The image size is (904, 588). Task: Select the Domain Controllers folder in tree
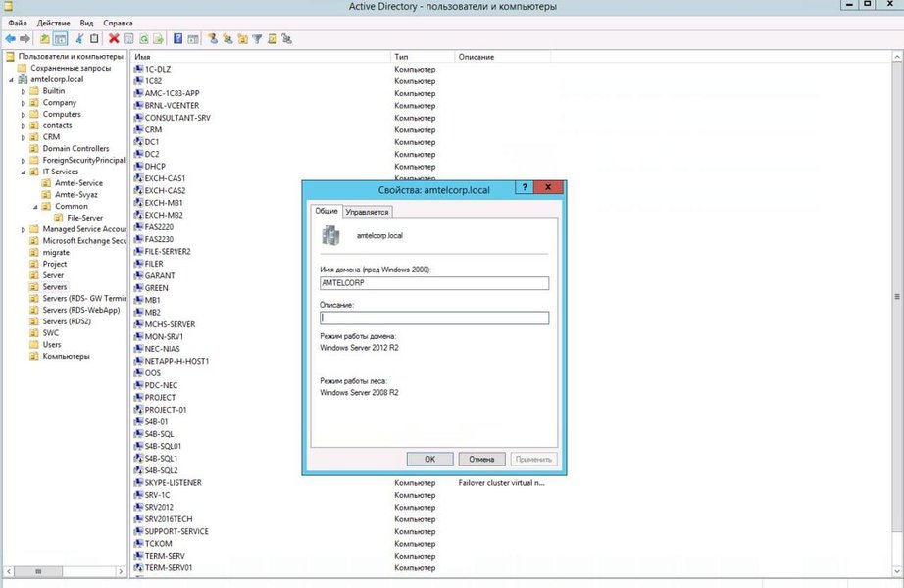[75, 149]
